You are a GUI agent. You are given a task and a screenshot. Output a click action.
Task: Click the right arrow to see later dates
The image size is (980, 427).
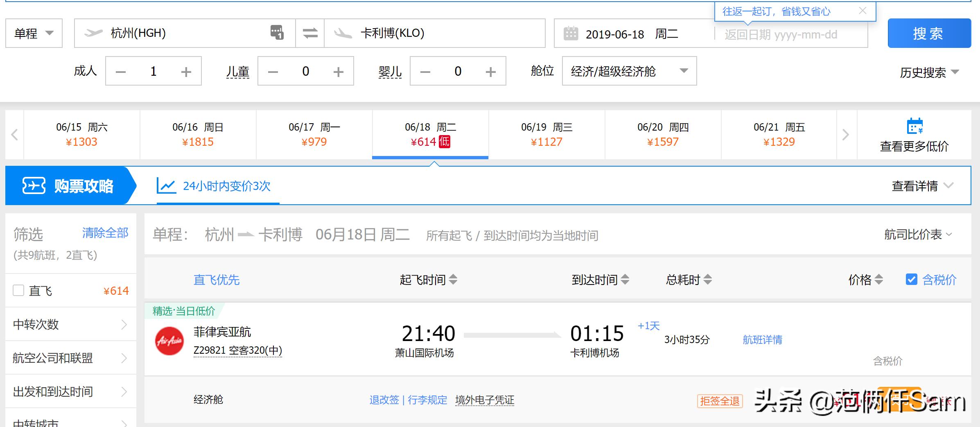click(x=845, y=134)
